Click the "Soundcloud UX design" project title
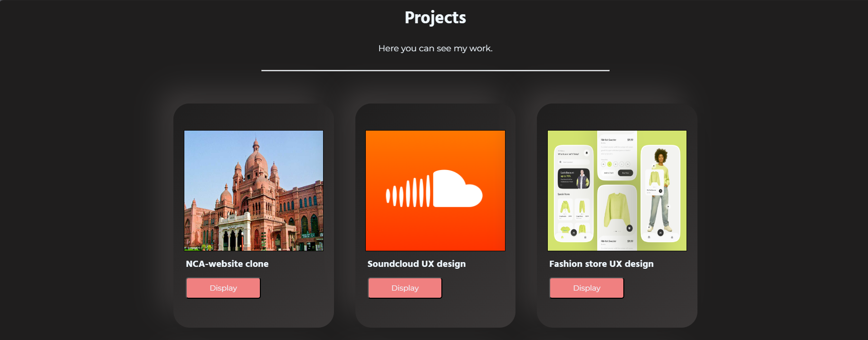Image resolution: width=868 pixels, height=340 pixels. point(417,264)
